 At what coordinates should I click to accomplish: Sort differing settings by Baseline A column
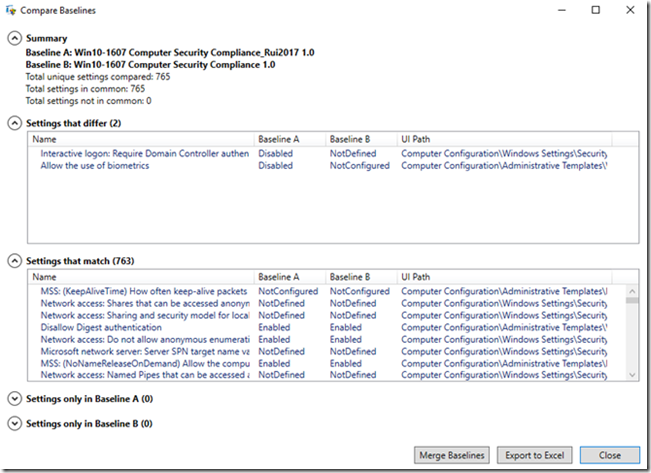[x=289, y=139]
